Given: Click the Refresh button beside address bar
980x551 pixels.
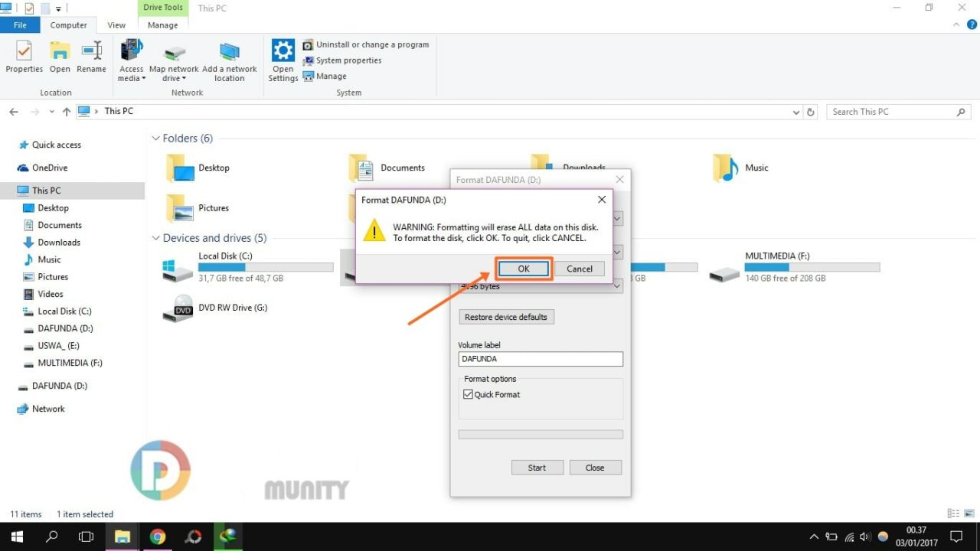Looking at the screenshot, I should (811, 112).
